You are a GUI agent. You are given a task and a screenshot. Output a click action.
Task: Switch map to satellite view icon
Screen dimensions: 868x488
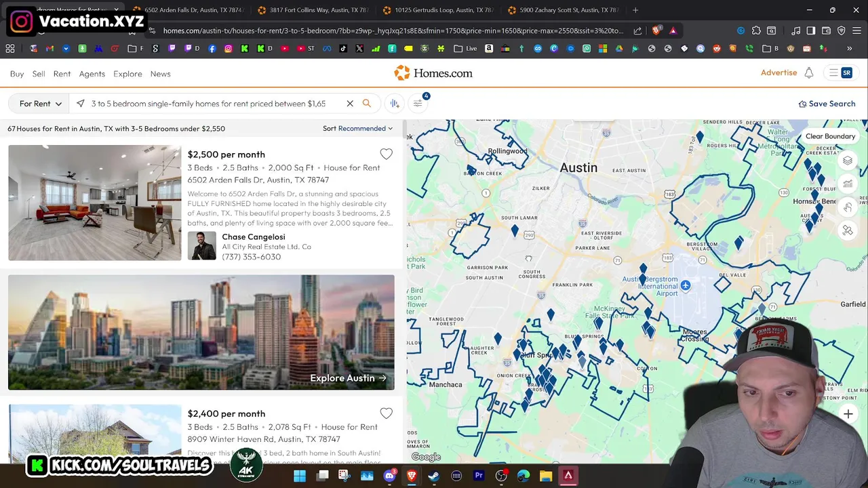click(848, 230)
